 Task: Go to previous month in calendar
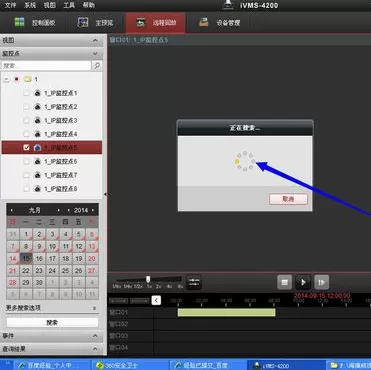(x=12, y=210)
